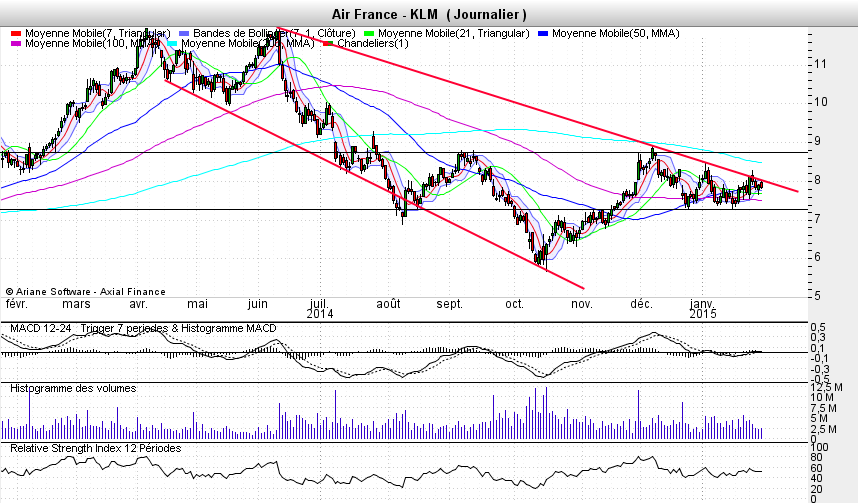Click the cyan Moyenne Mobile(200) legend swatch
858x503 pixels.
click(172, 44)
